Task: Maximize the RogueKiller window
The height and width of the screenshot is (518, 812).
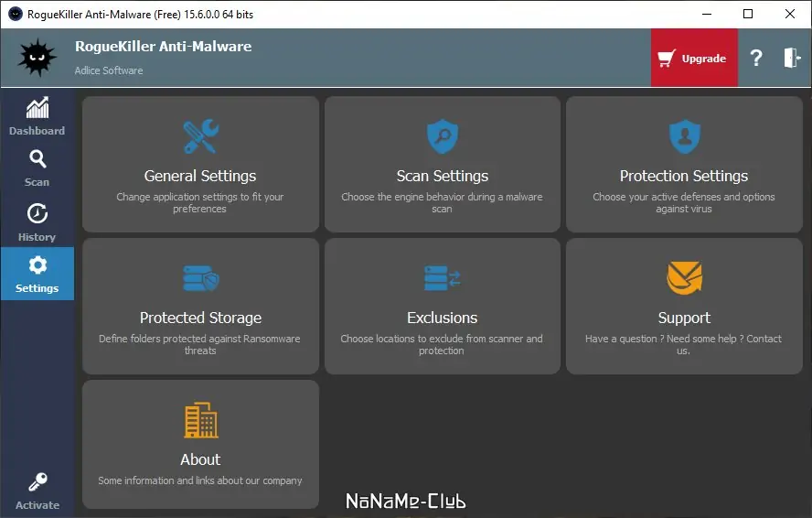Action: [x=748, y=14]
